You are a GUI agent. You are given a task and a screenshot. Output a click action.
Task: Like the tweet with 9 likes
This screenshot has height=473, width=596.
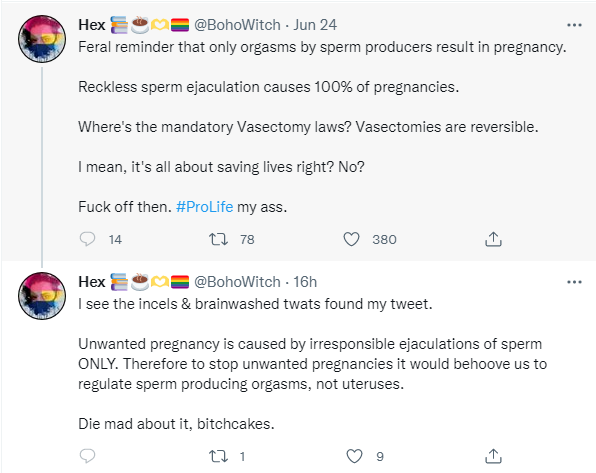click(x=354, y=456)
